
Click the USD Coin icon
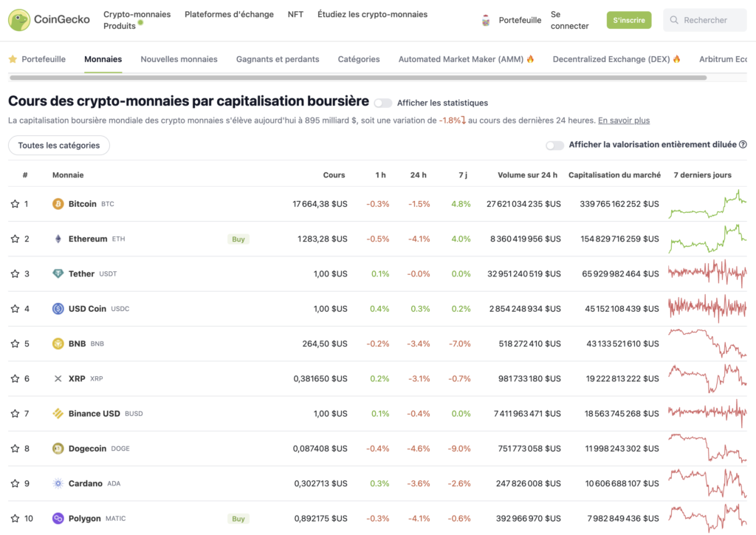[58, 309]
